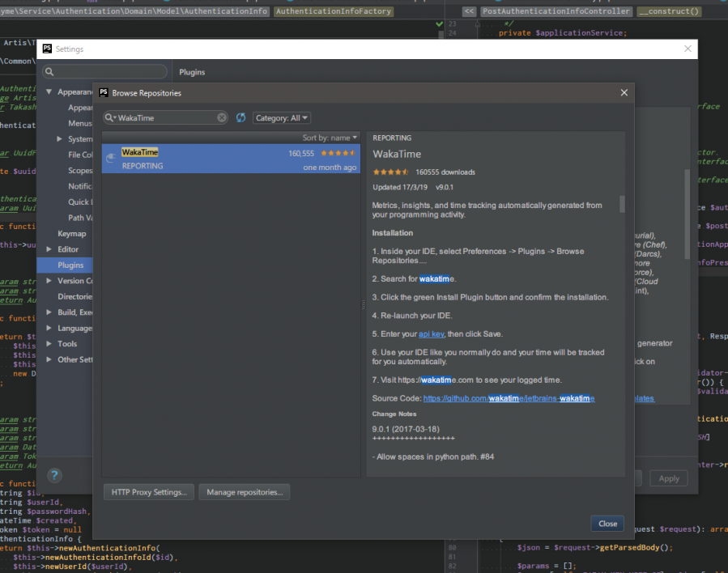Open the Sort by: name dropdown
The height and width of the screenshot is (573, 728).
[x=330, y=138]
